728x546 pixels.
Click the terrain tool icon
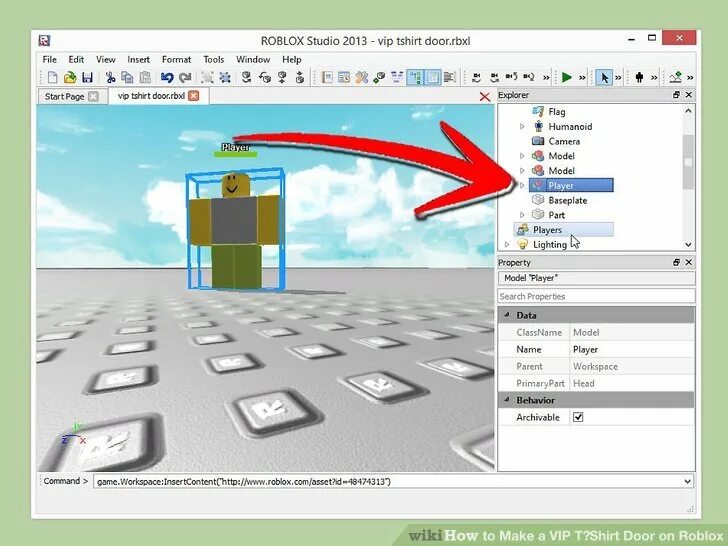pos(676,77)
